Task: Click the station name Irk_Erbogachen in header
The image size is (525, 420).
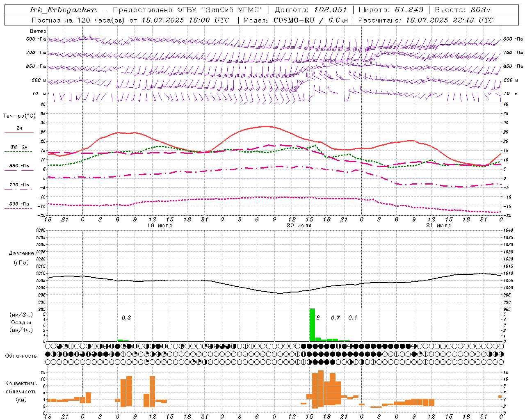Action: pyautogui.click(x=64, y=10)
